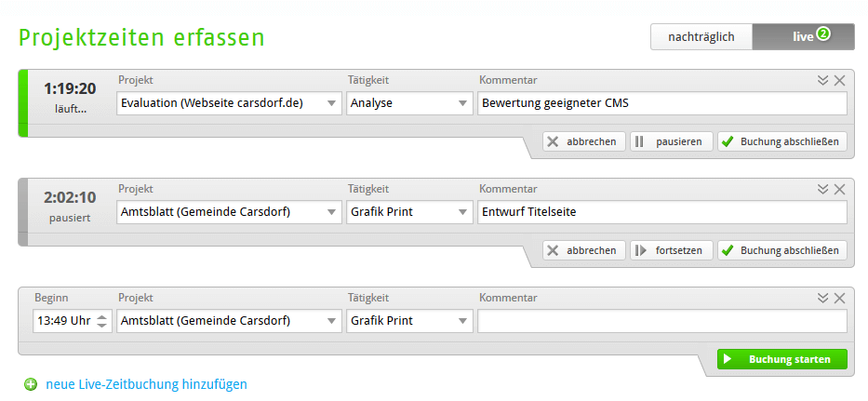Expand the Grafik Print dropdown in paused booking

(409, 212)
